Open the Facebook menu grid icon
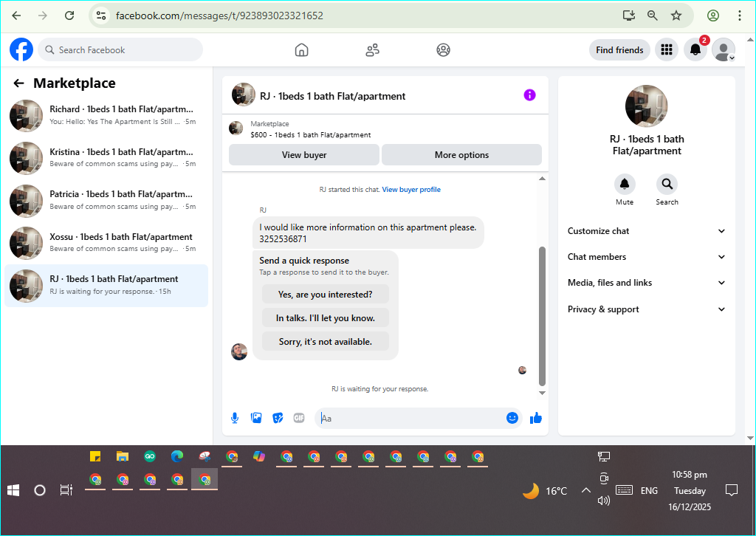The height and width of the screenshot is (536, 756). click(x=667, y=49)
